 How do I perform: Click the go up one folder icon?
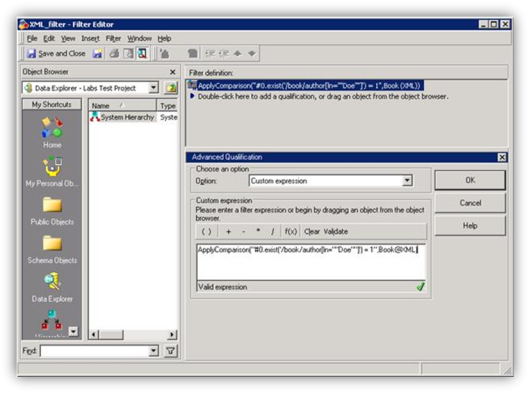[x=171, y=88]
